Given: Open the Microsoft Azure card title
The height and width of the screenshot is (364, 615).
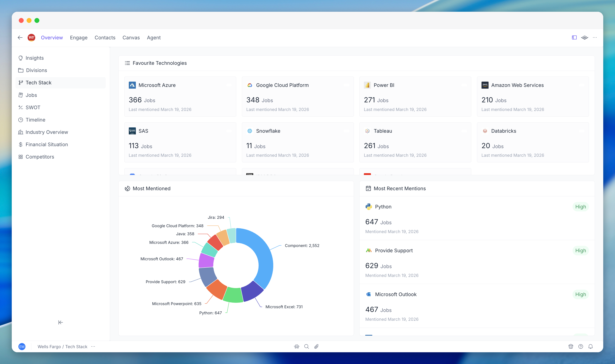Looking at the screenshot, I should [157, 85].
